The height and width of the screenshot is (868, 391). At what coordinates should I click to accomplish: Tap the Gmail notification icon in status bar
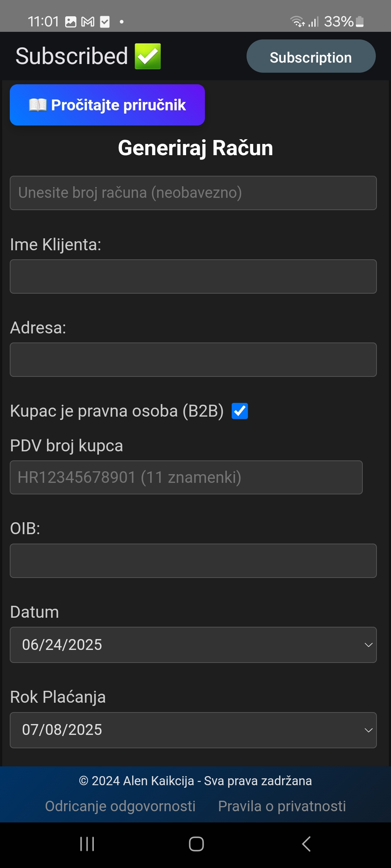pos(88,22)
